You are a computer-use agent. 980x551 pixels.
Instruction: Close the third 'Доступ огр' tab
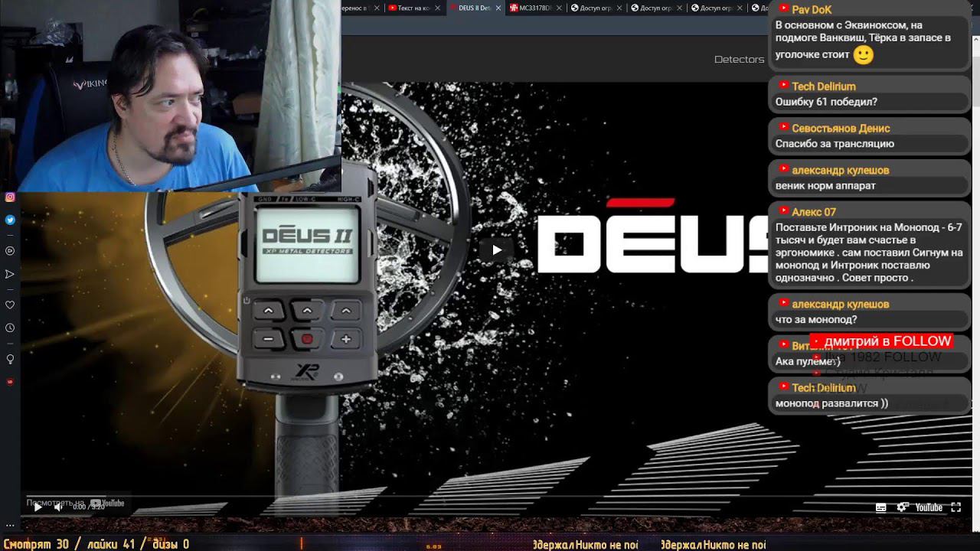(740, 8)
